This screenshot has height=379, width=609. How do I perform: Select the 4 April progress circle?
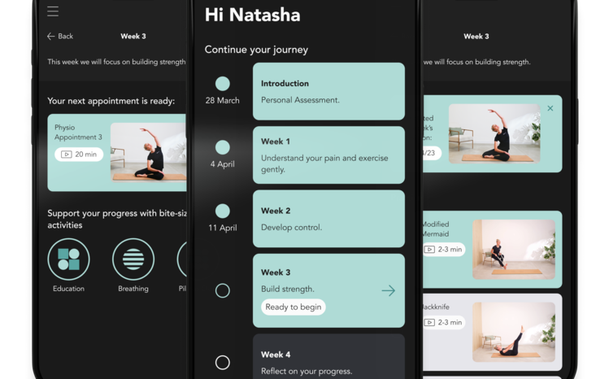click(x=223, y=147)
